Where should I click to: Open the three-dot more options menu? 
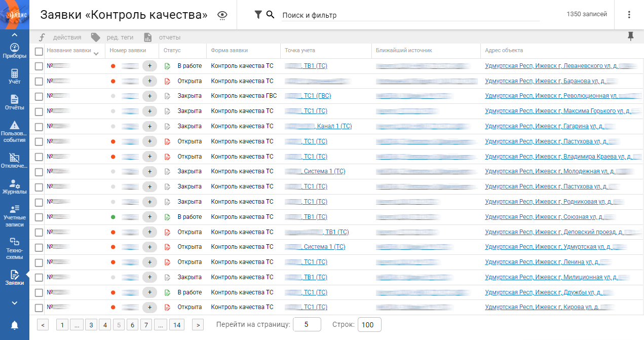tap(629, 15)
